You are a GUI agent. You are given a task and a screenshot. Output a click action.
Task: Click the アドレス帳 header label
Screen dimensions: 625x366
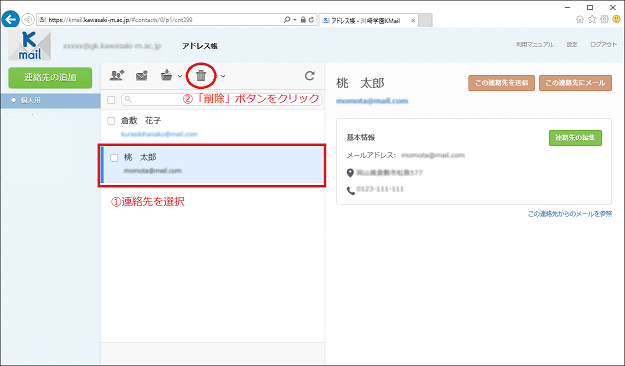point(200,46)
